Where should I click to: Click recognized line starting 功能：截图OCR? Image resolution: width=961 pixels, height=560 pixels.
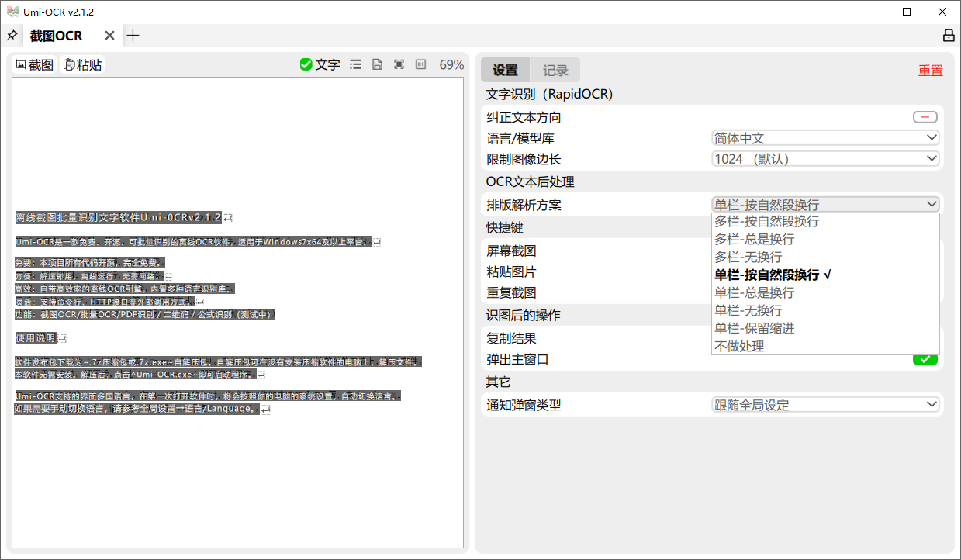coord(145,314)
